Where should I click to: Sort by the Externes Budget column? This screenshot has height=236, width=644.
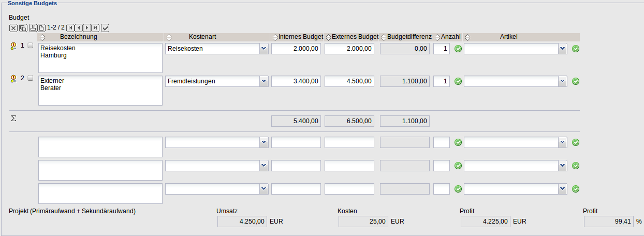328,37
